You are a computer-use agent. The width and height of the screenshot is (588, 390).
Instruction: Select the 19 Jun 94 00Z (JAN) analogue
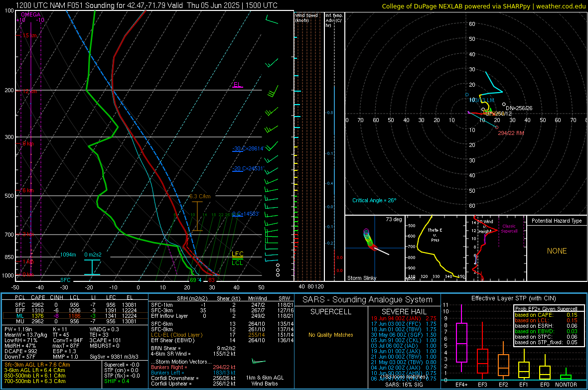point(404,318)
